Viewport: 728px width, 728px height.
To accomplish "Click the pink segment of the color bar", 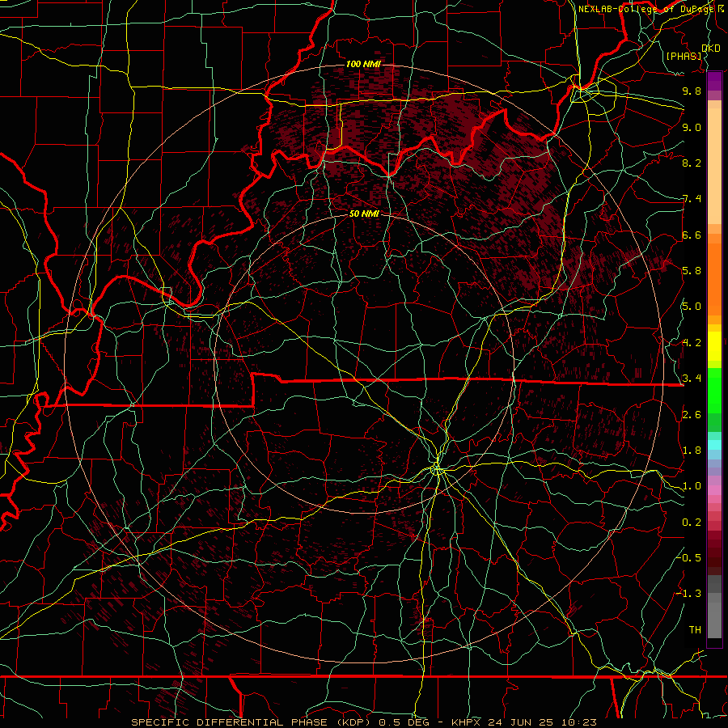I will click(714, 490).
